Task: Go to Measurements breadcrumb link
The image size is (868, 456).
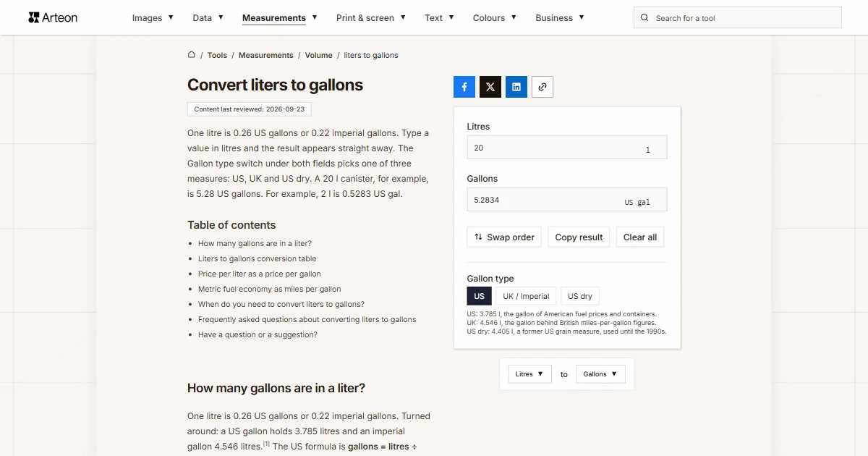Action: click(266, 55)
